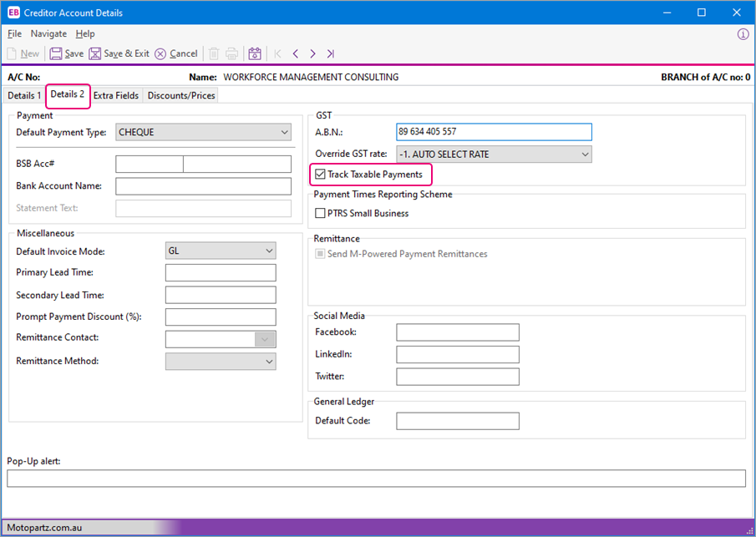Screen dimensions: 756x537
Task: Click into the Pop-Up alert field
Action: point(376,479)
